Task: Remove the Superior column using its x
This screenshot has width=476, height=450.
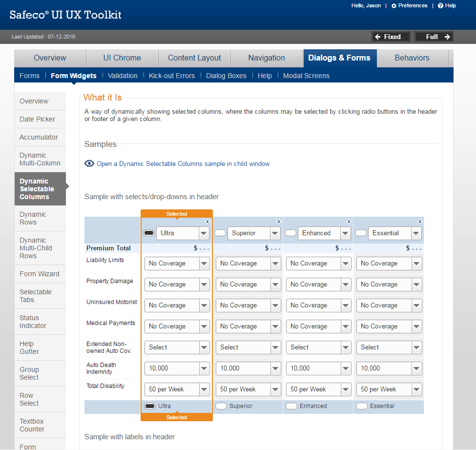Action: point(279,222)
